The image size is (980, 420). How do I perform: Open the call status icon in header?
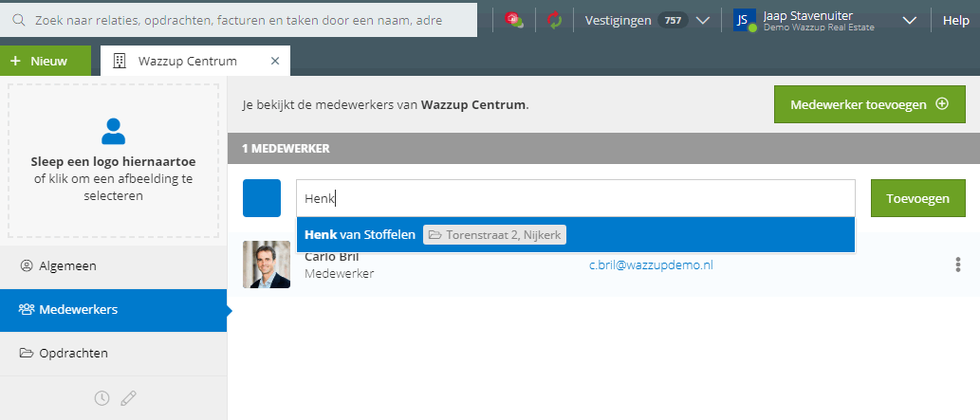point(514,20)
